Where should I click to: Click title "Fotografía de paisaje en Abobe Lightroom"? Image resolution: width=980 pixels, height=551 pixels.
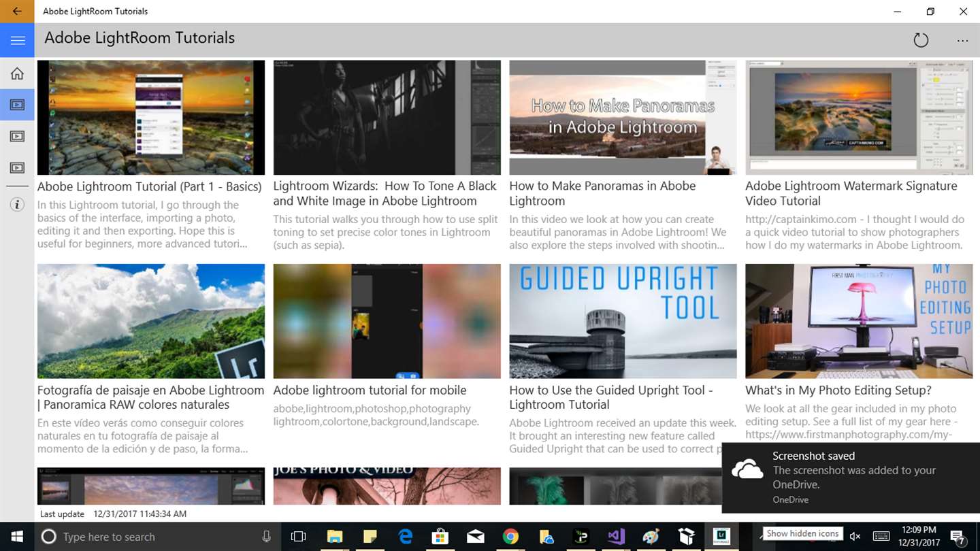[150, 397]
